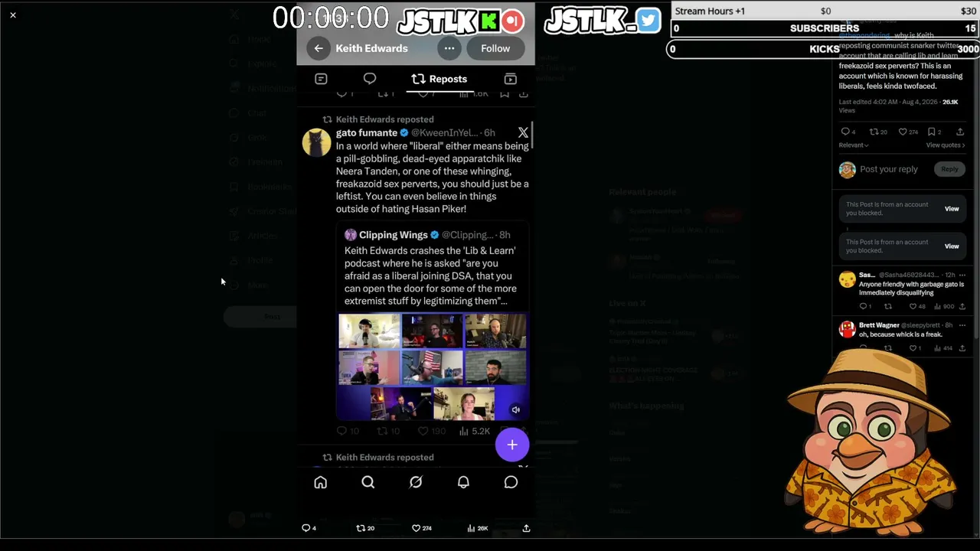Open the Clipping Wings quoted account
The height and width of the screenshot is (551, 980).
394,235
